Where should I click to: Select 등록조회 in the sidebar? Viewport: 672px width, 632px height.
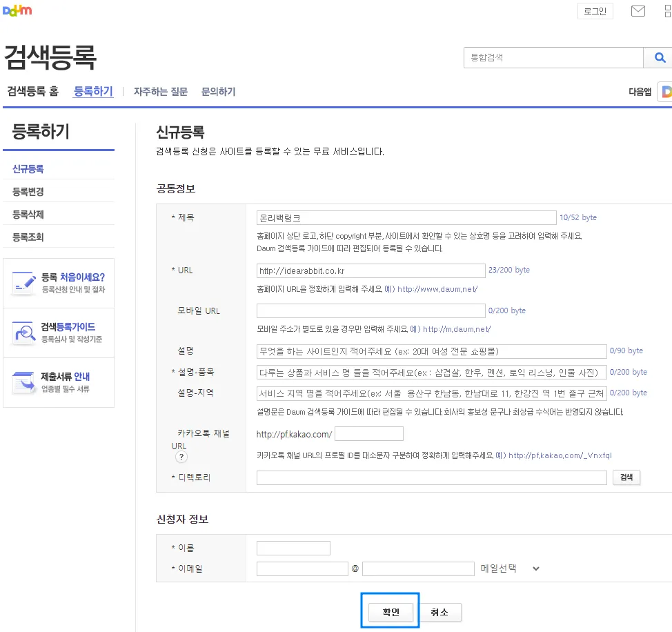pyautogui.click(x=28, y=237)
